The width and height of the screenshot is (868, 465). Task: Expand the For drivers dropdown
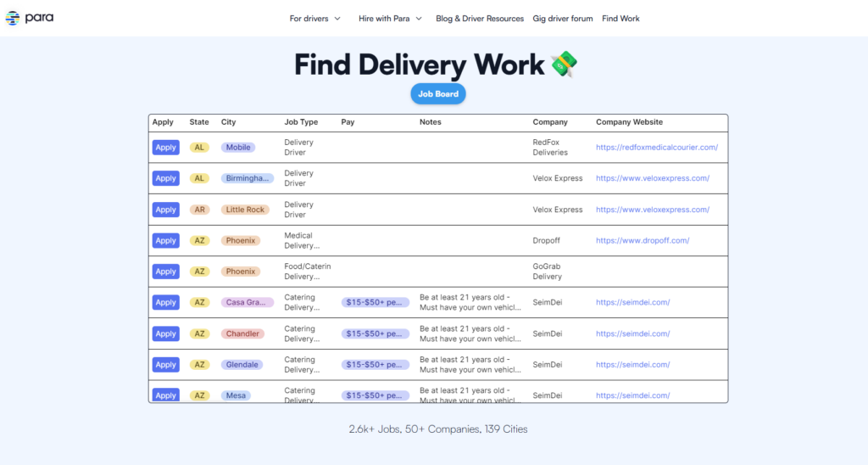tap(315, 19)
